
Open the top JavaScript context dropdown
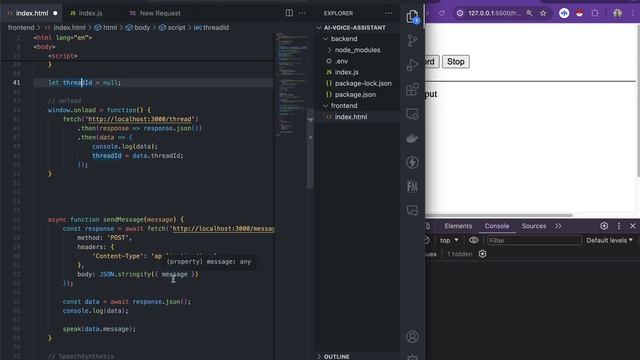coord(449,240)
